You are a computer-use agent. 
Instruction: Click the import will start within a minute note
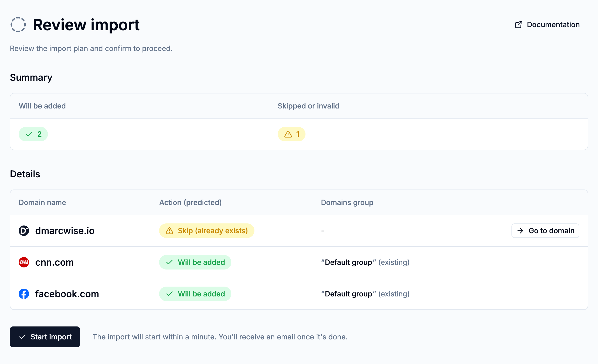(220, 337)
